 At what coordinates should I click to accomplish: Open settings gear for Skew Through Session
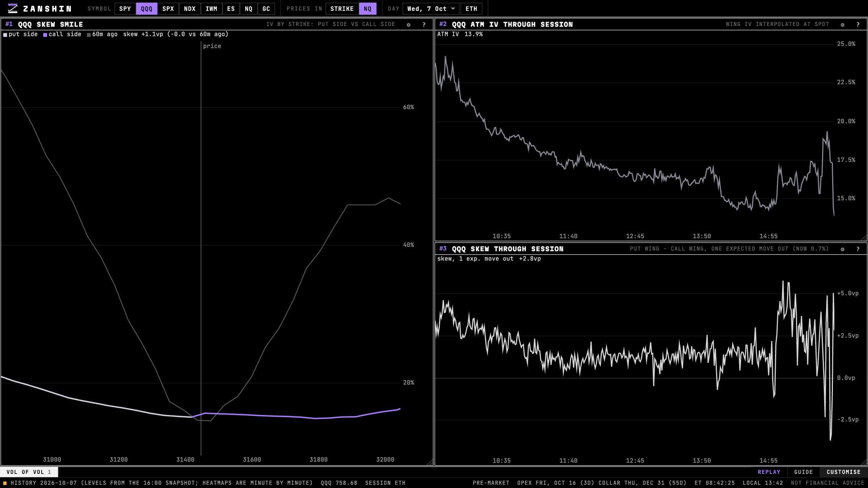pos(842,249)
